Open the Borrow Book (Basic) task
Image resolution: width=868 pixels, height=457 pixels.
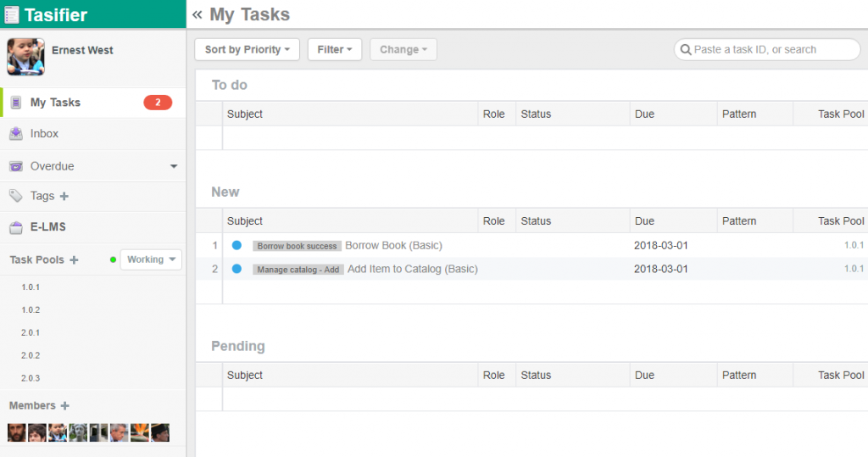click(393, 246)
